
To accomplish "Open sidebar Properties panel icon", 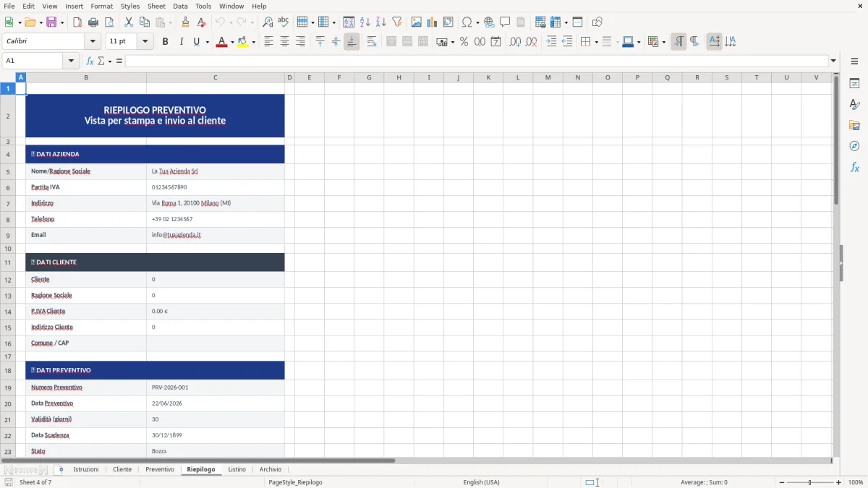I will pyautogui.click(x=854, y=84).
